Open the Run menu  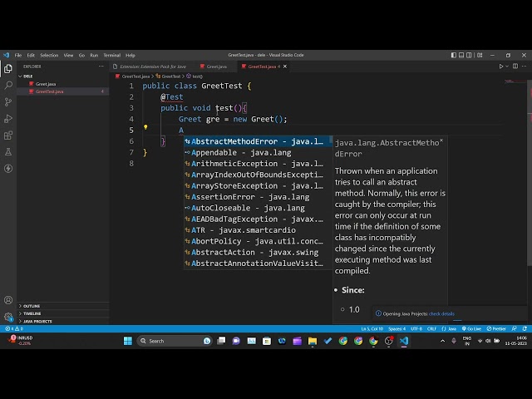94,56
